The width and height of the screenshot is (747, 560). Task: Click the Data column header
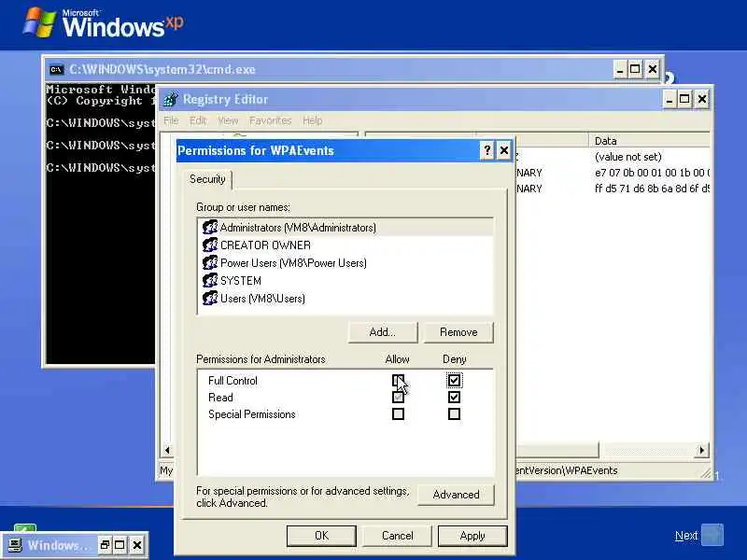click(x=649, y=141)
